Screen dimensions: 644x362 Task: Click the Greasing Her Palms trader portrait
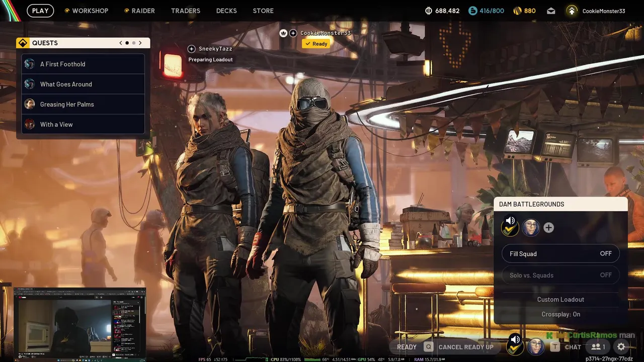[x=30, y=104]
